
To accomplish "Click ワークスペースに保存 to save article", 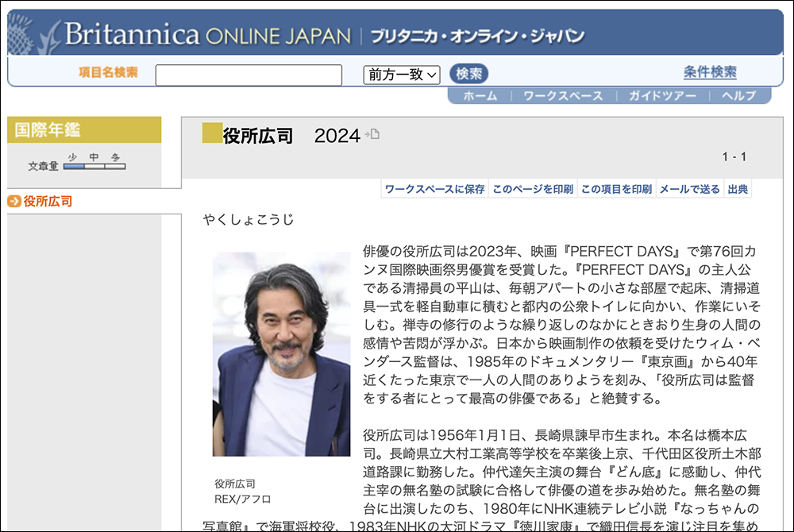I will (434, 189).
